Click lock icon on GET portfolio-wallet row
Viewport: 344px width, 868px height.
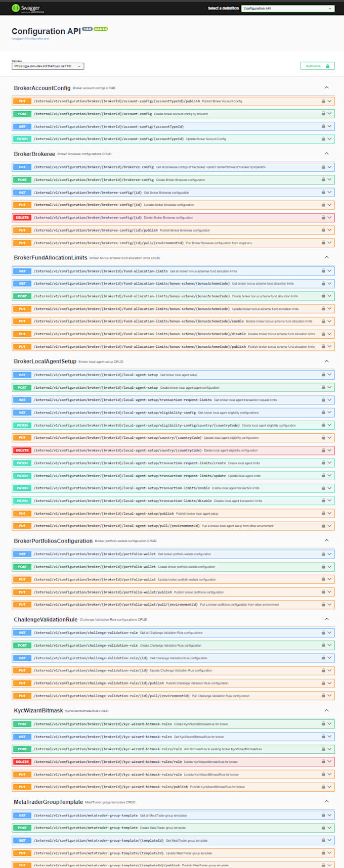click(323, 554)
